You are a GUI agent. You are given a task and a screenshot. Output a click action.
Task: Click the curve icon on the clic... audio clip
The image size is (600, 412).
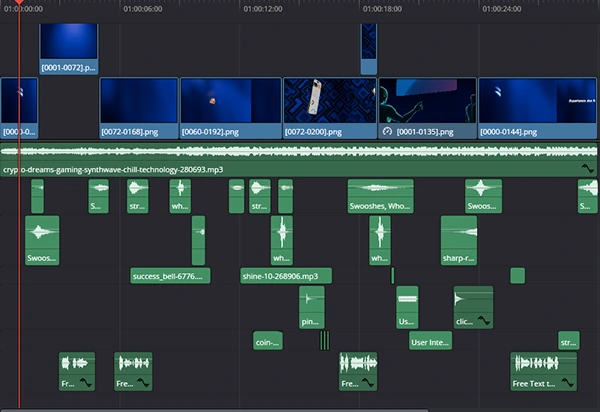(484, 321)
